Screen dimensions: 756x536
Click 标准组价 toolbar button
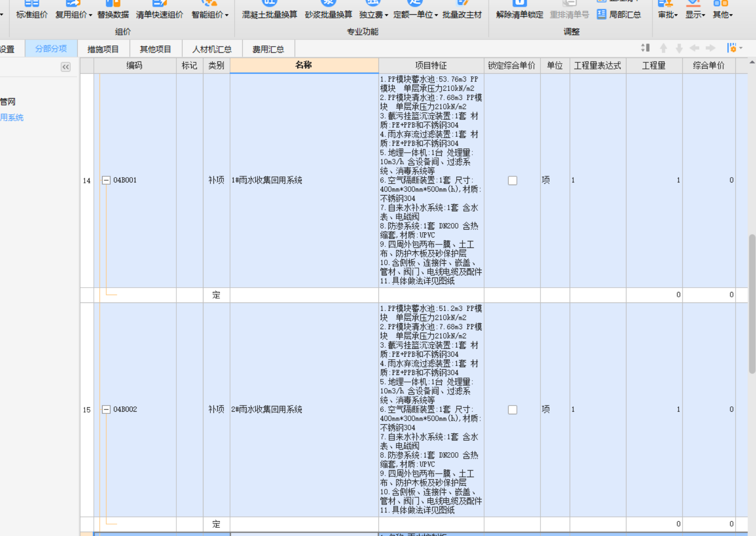31,10
